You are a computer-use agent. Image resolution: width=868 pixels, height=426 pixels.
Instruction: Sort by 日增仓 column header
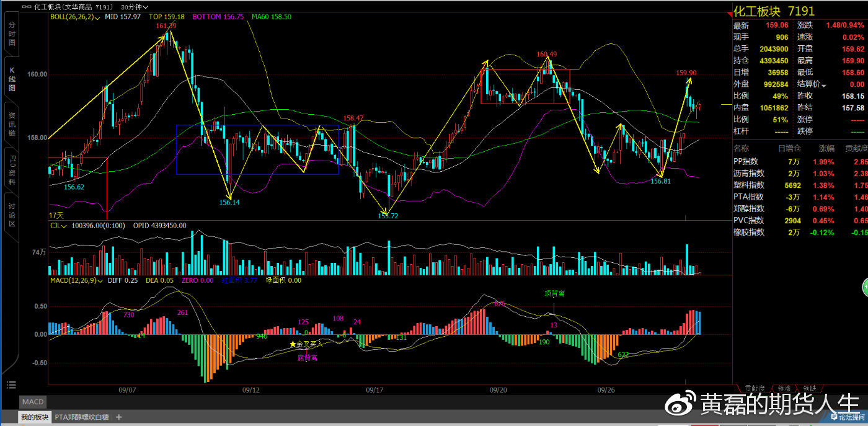(x=789, y=149)
